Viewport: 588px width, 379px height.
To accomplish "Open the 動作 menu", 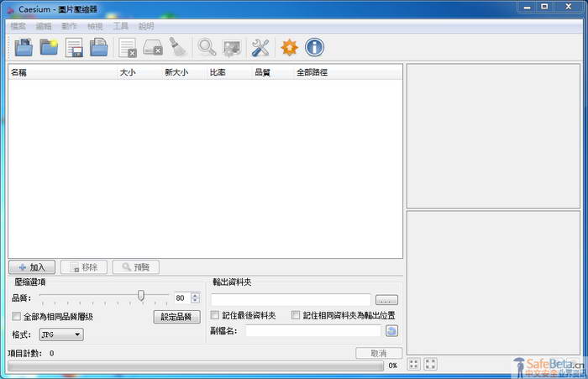I will (69, 26).
